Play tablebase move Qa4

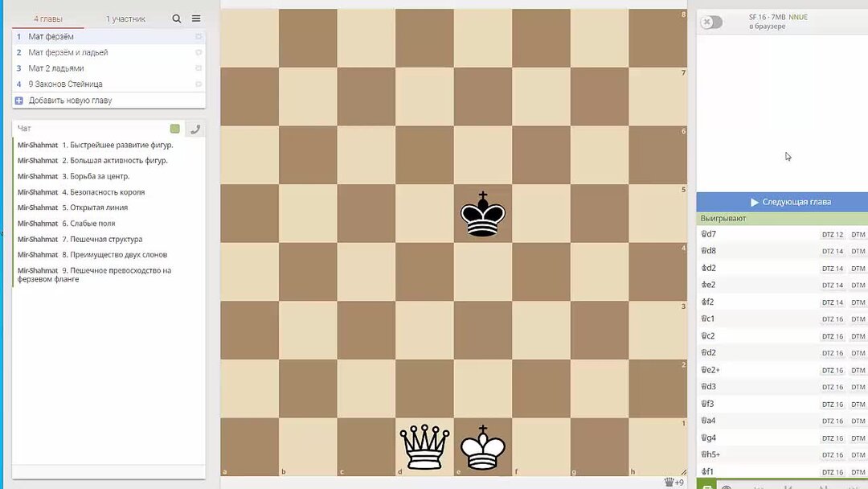pos(782,421)
